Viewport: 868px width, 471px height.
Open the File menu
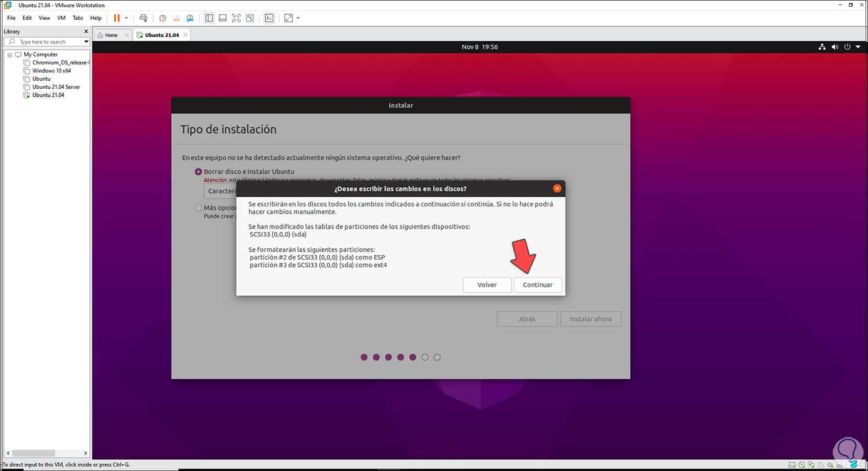coord(11,18)
